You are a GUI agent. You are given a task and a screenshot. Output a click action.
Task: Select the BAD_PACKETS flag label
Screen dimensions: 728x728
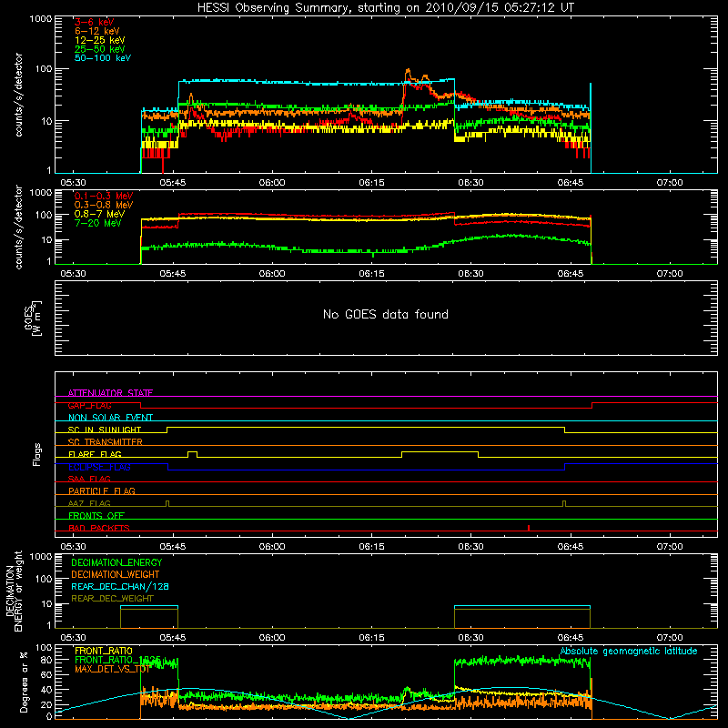pos(99,528)
